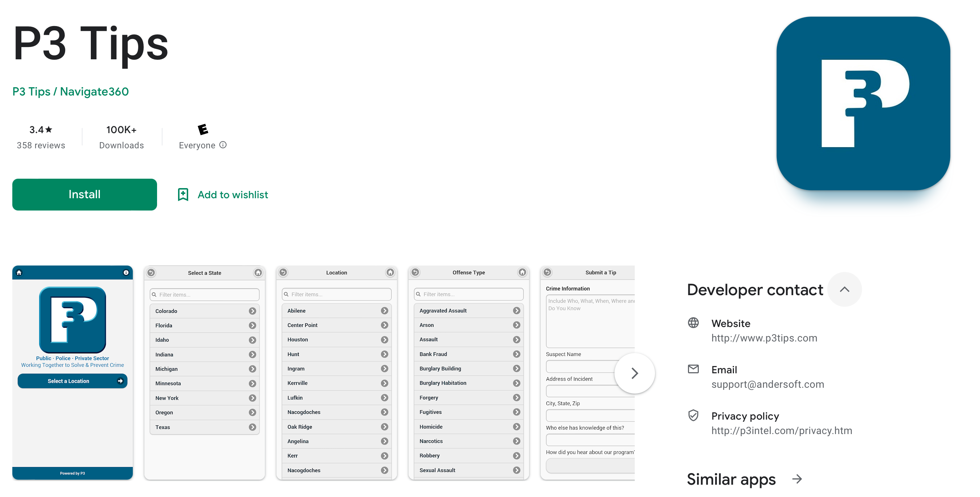Click the Website globe icon
980x497 pixels.
(x=693, y=323)
